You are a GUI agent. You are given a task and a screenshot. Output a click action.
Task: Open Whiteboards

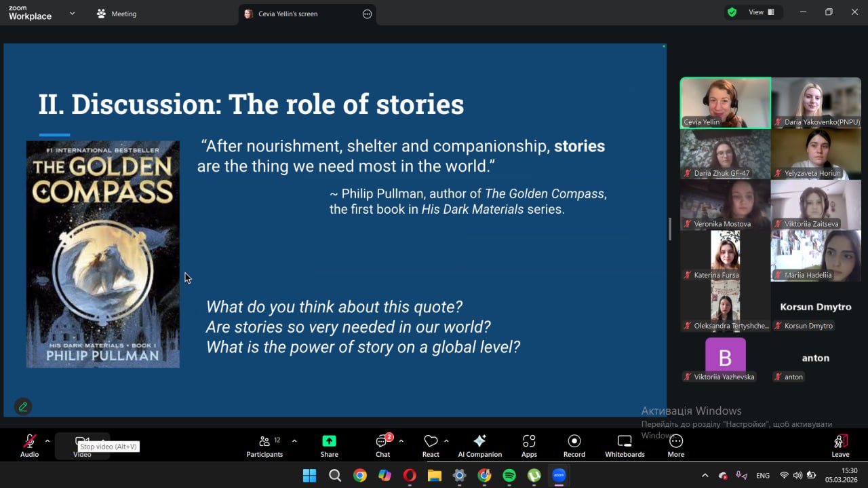coord(625,445)
